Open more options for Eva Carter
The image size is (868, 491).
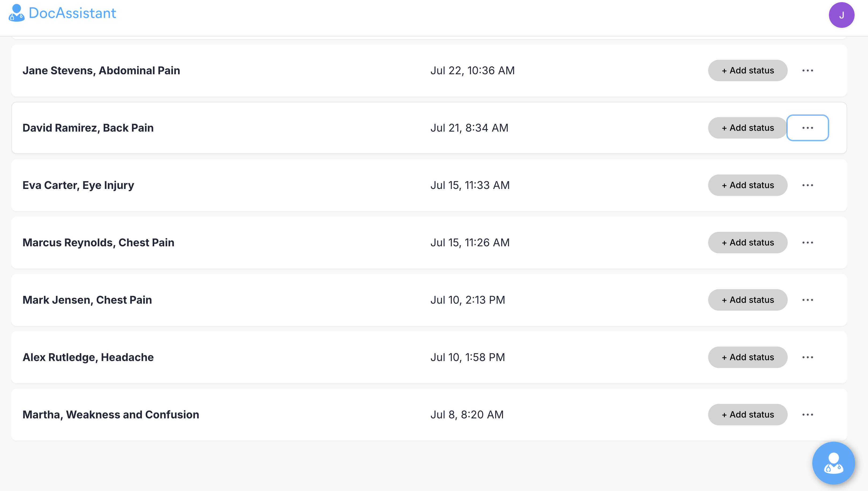point(807,185)
